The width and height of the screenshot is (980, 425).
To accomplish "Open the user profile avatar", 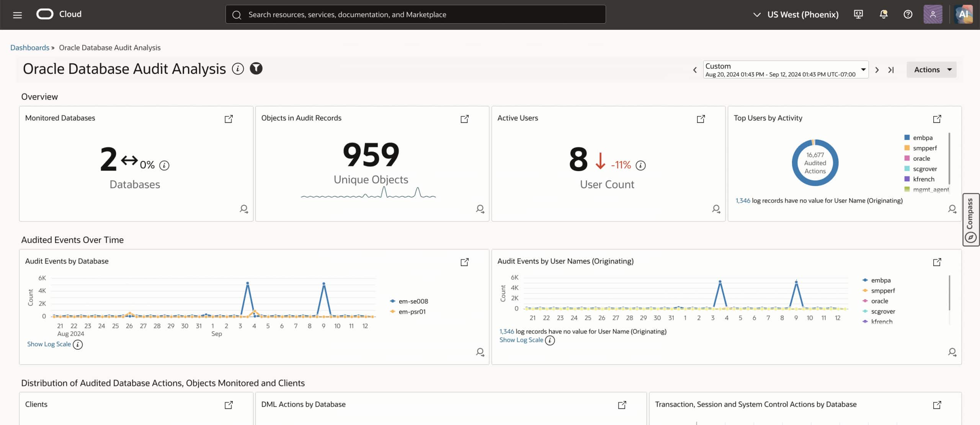I will coord(933,15).
